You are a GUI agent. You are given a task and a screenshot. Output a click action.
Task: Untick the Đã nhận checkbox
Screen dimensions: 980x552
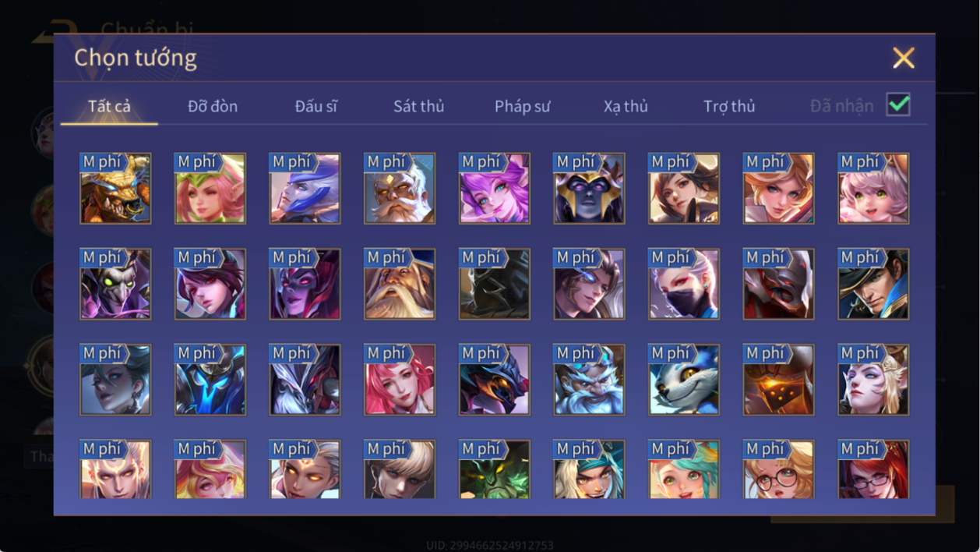(898, 105)
